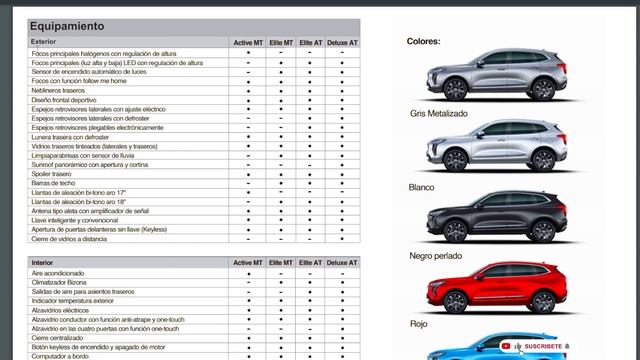This screenshot has width=640, height=360.
Task: Click 'Salidas de aire para asientos traseros'
Action: coord(83,292)
